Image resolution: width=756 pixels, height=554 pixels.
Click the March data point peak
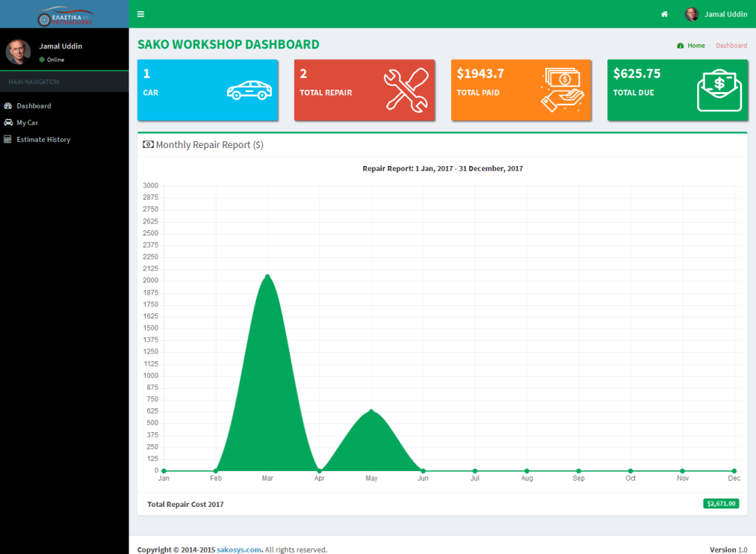pyautogui.click(x=267, y=276)
